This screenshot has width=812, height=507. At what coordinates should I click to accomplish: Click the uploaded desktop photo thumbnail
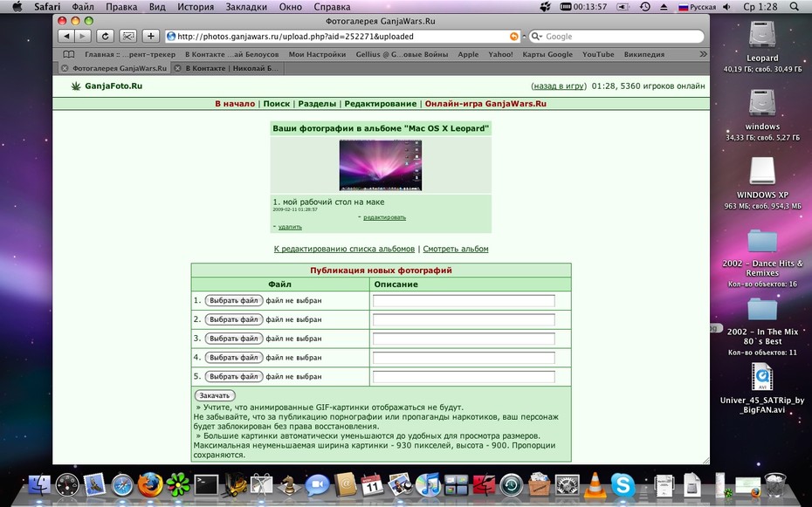point(381,165)
